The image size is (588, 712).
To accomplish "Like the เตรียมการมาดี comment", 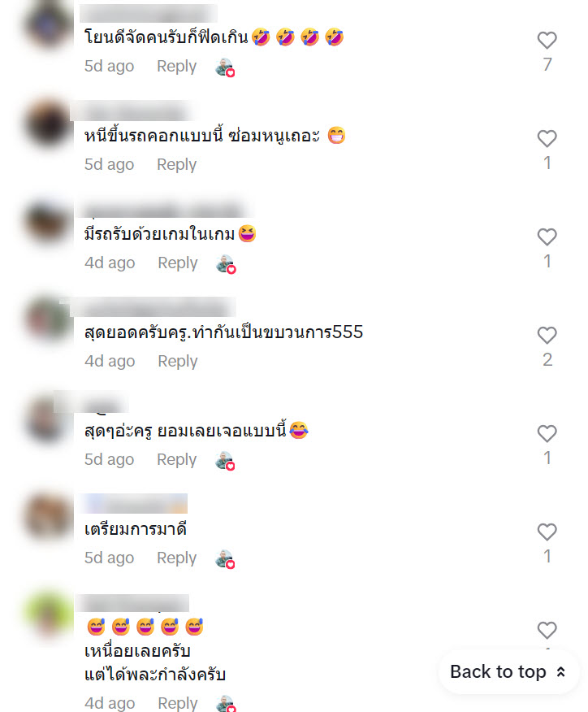I will (x=547, y=532).
